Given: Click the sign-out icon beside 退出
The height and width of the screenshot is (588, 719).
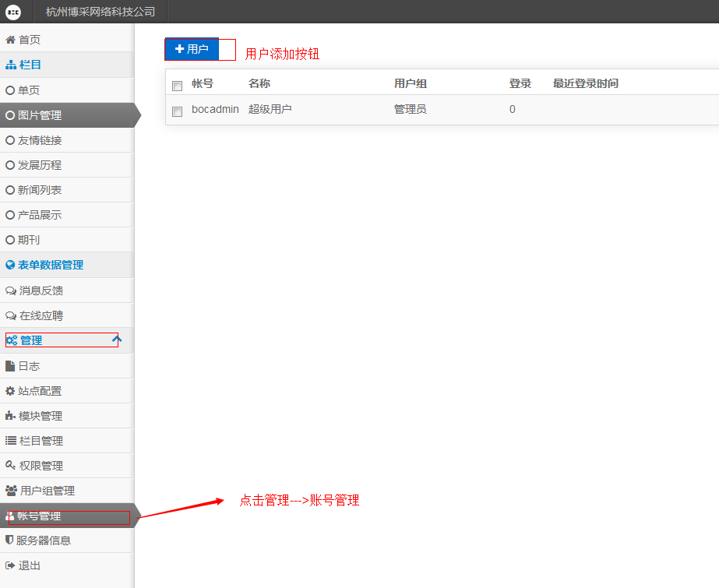Looking at the screenshot, I should pyautogui.click(x=10, y=565).
